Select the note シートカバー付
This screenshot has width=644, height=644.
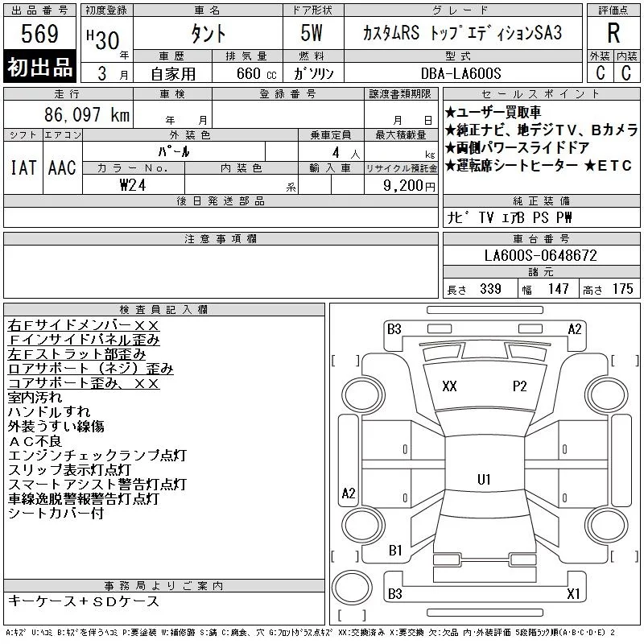pos(56,514)
